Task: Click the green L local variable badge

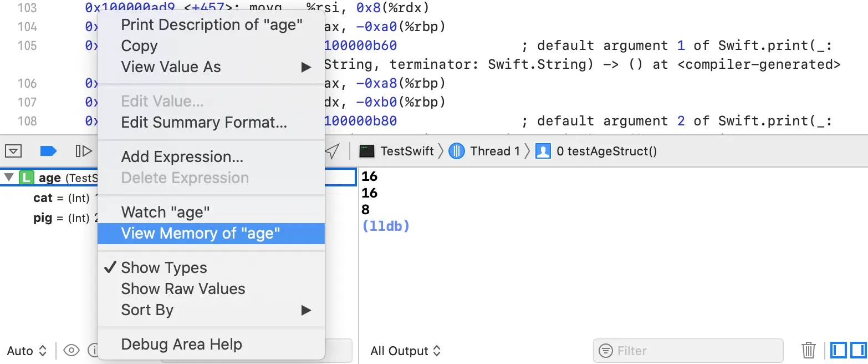Action: [x=26, y=178]
